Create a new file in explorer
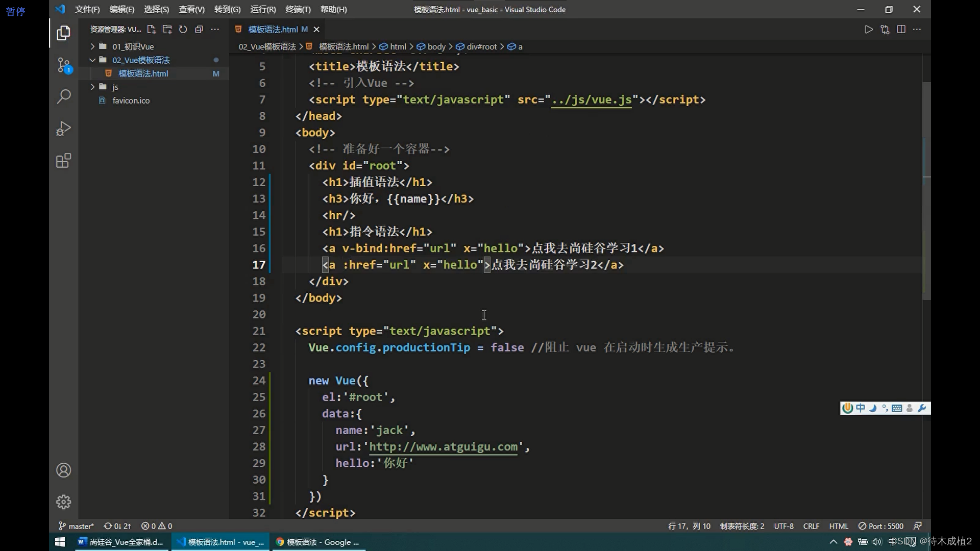Viewport: 980px width, 551px height. click(x=151, y=30)
